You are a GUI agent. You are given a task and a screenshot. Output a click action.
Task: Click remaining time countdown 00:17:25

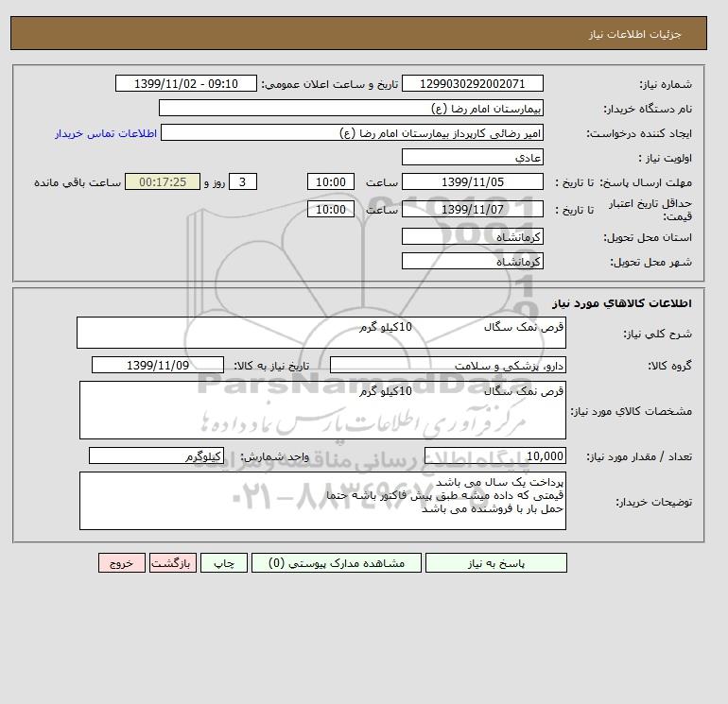[163, 182]
